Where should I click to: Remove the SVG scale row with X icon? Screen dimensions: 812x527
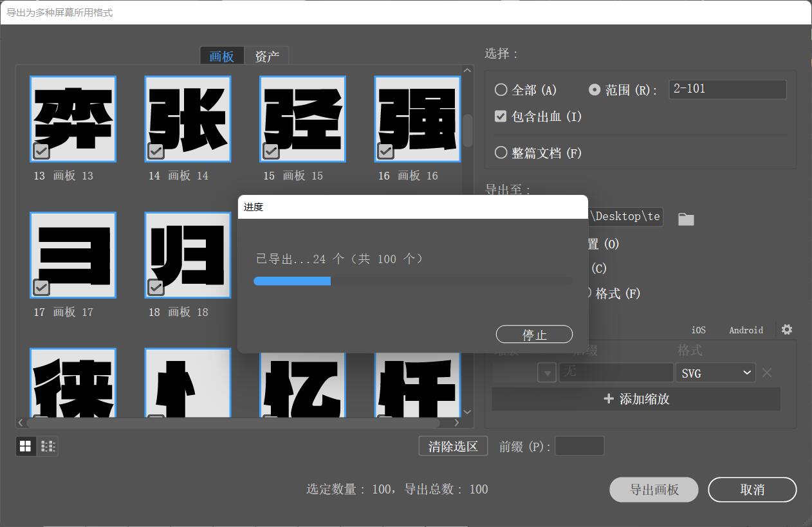[767, 372]
